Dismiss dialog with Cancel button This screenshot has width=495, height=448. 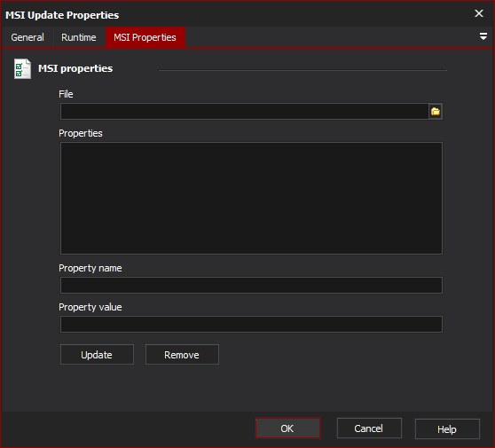369,428
